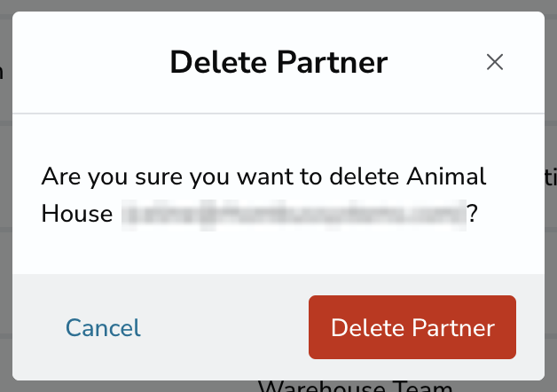Click the question mark after the email
Screen dimensions: 557x392
pos(473,214)
